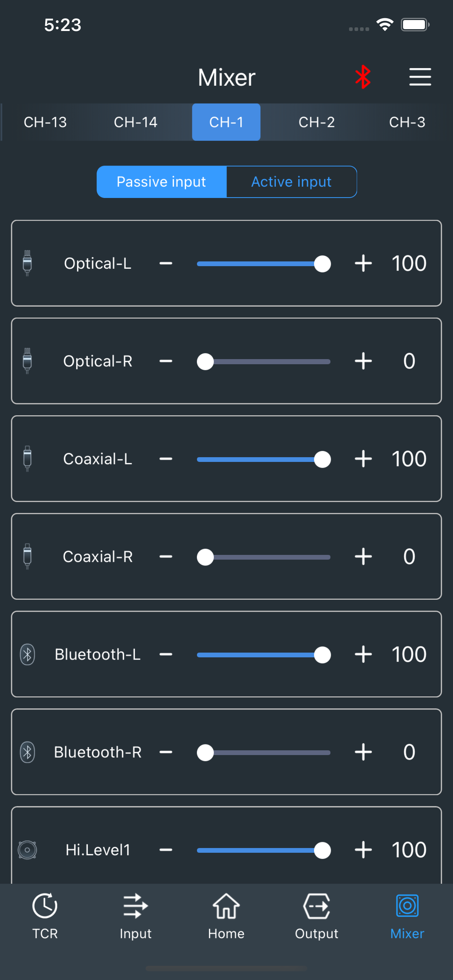The image size is (453, 980).
Task: Increase Optical-R level with plus
Action: click(x=363, y=361)
